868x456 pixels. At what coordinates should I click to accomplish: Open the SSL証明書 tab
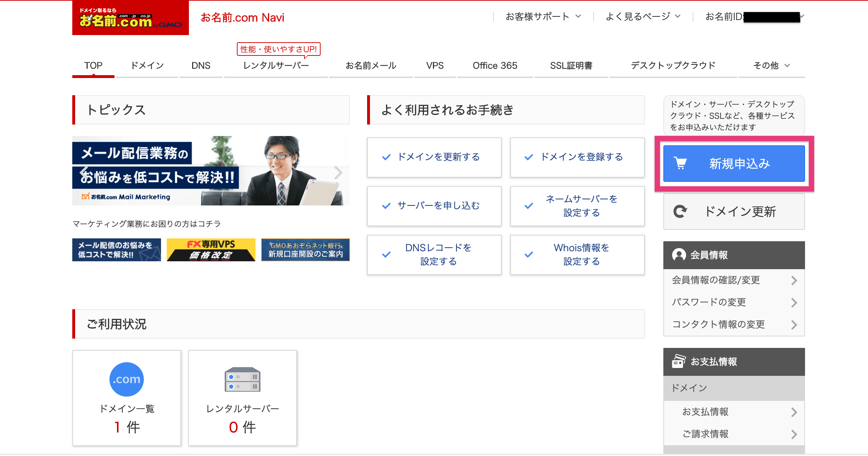click(x=571, y=66)
